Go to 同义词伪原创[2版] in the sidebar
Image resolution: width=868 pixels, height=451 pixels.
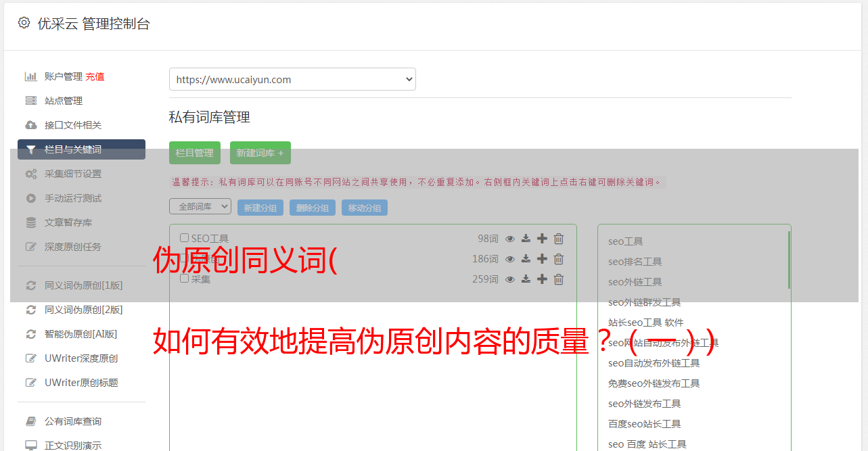83,310
